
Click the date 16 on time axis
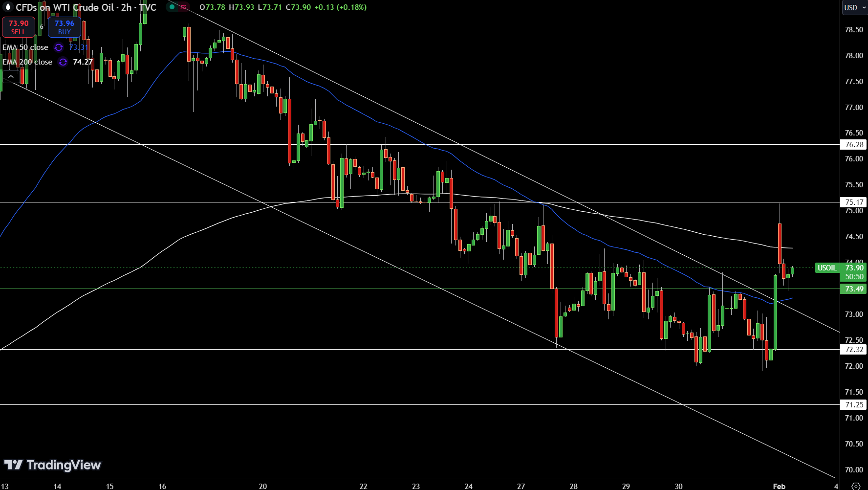coord(162,486)
